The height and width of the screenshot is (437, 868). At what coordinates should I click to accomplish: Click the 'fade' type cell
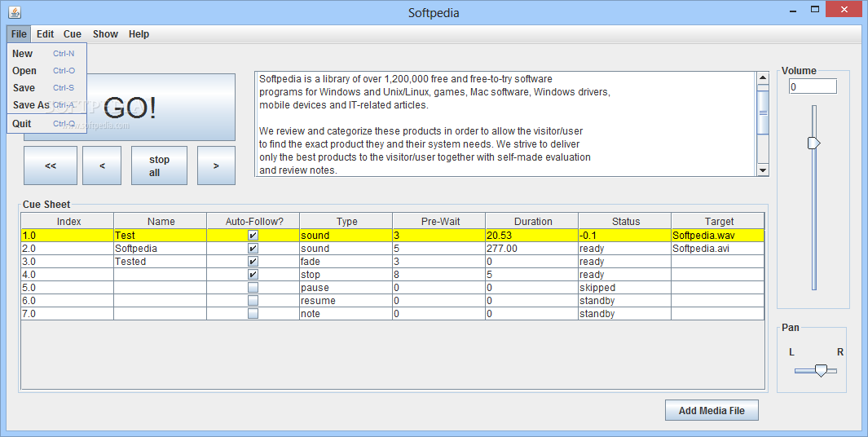(346, 262)
